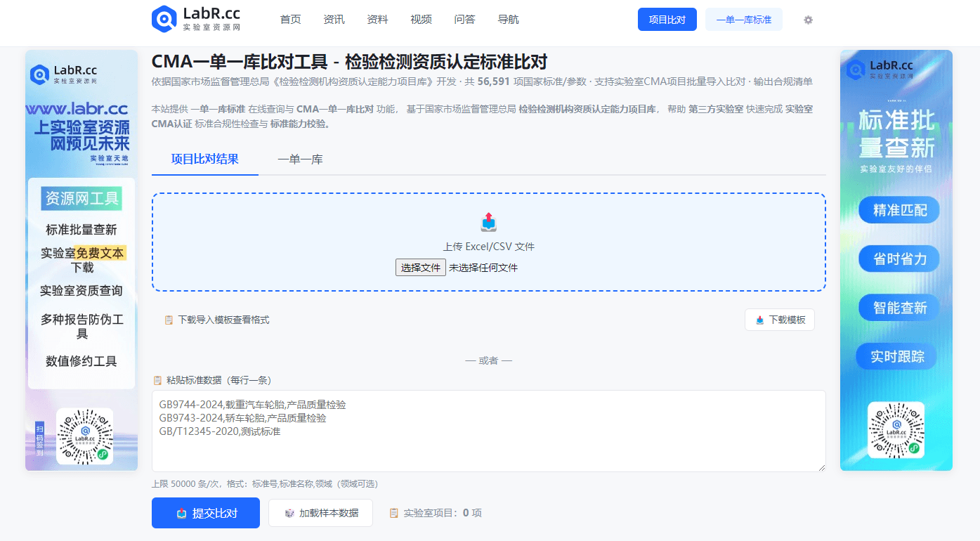The image size is (980, 541).
Task: Switch to the 项目比对结果 tab
Action: click(x=205, y=159)
